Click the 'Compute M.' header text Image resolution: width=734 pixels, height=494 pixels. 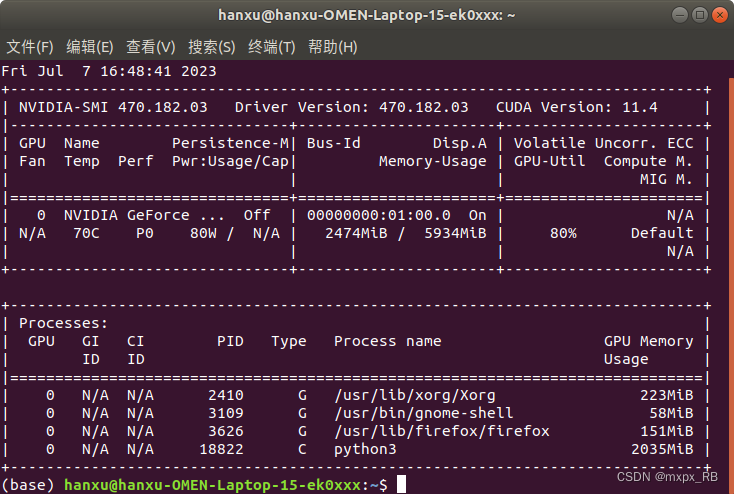(648, 162)
